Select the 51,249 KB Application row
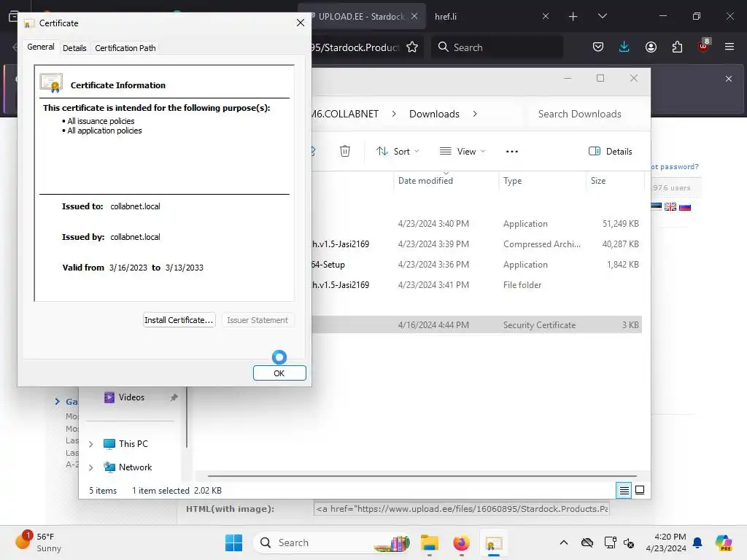This screenshot has height=560, width=747. point(476,223)
